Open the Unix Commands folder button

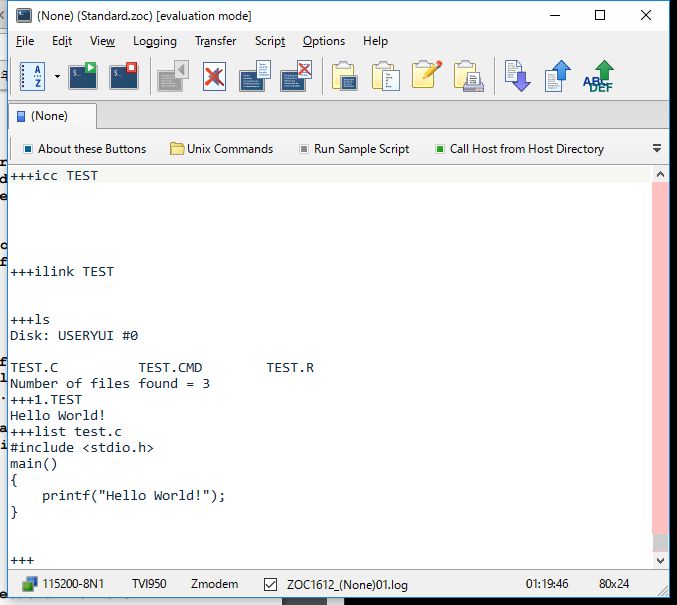(x=221, y=149)
